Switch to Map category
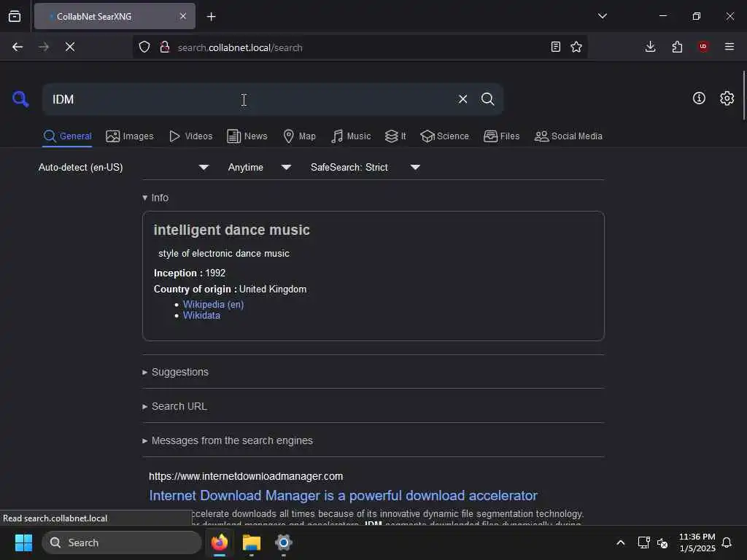Image resolution: width=747 pixels, height=560 pixels. [299, 136]
